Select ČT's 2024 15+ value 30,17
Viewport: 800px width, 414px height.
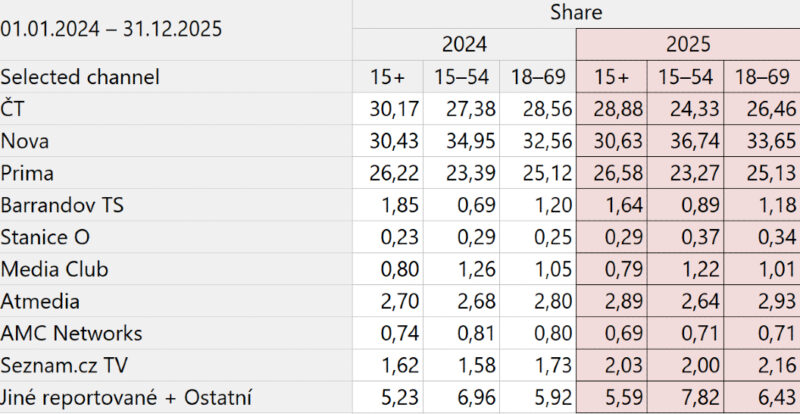coord(391,109)
